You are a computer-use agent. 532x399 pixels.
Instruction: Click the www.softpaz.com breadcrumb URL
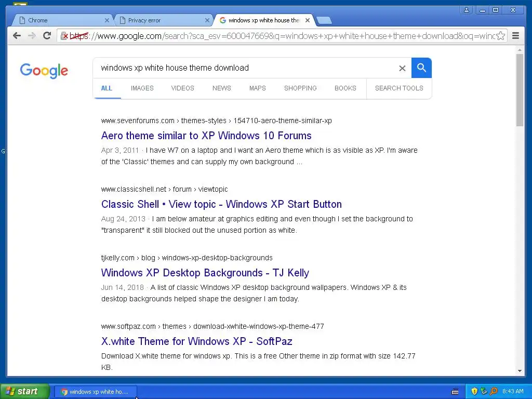point(212,326)
